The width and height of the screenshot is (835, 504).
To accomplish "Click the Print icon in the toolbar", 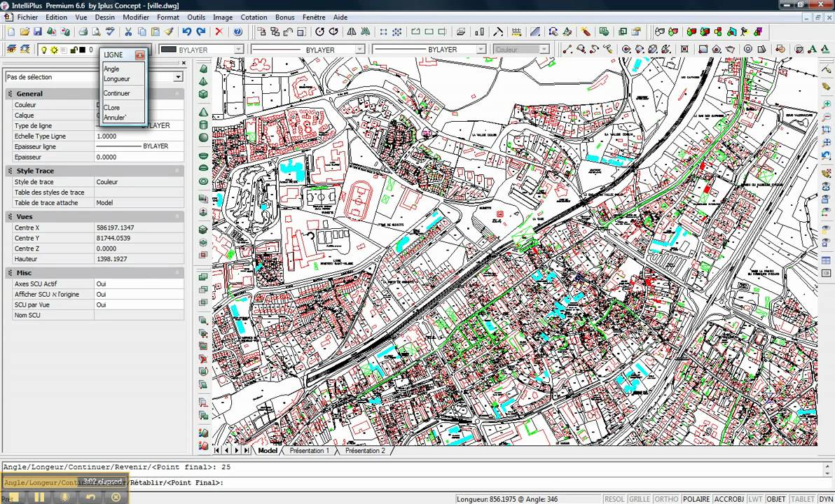I will tap(83, 32).
